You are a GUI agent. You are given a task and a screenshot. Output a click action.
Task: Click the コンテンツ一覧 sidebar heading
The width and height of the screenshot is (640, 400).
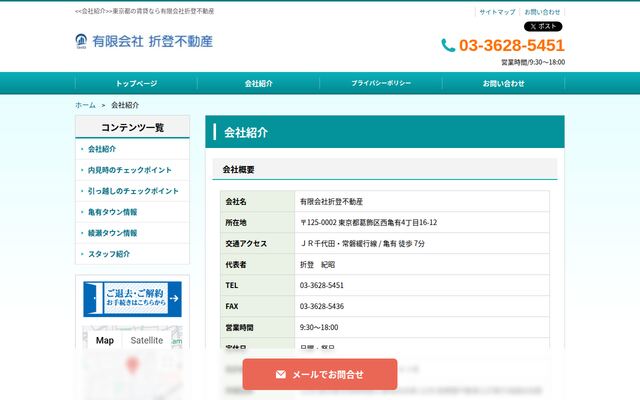[x=132, y=127]
